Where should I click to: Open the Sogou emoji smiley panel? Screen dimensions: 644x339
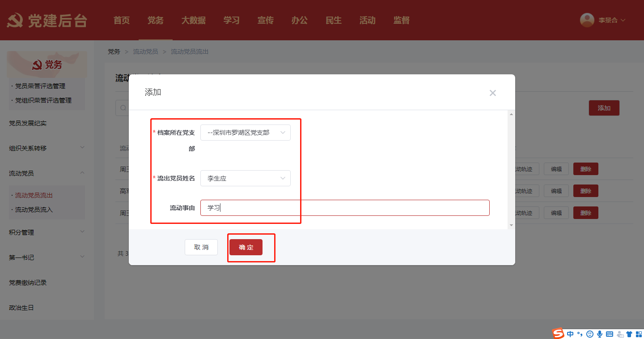pos(590,334)
